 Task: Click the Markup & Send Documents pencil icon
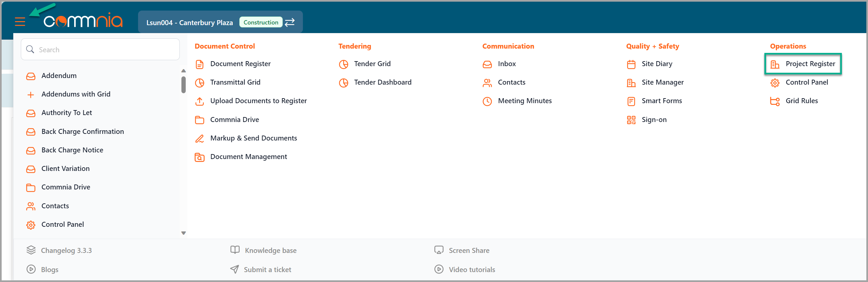tap(200, 139)
